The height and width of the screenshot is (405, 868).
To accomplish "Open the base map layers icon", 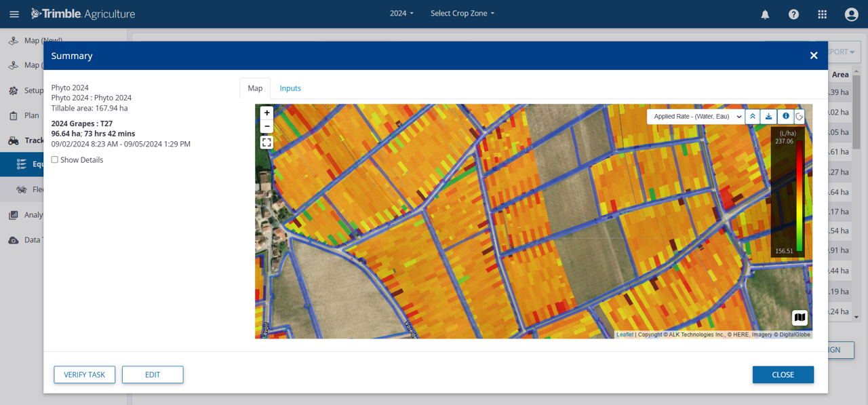I will [800, 317].
